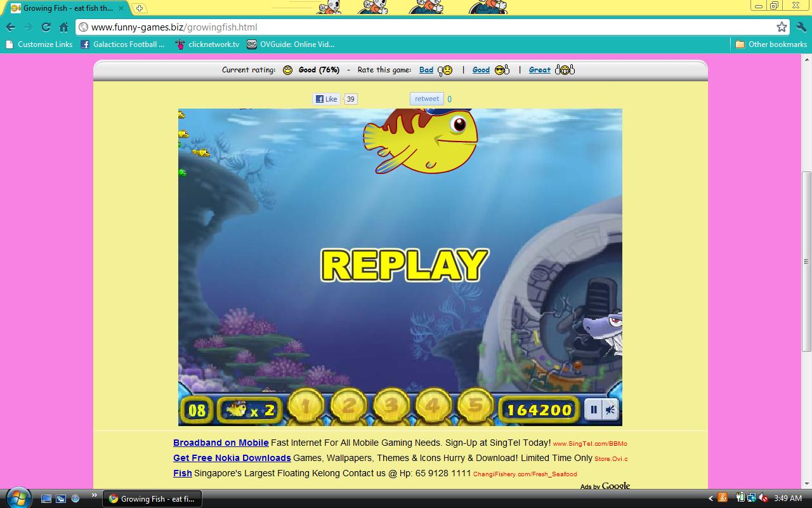Click Switch between windows quick launch icon
The image size is (812, 508).
[61, 498]
